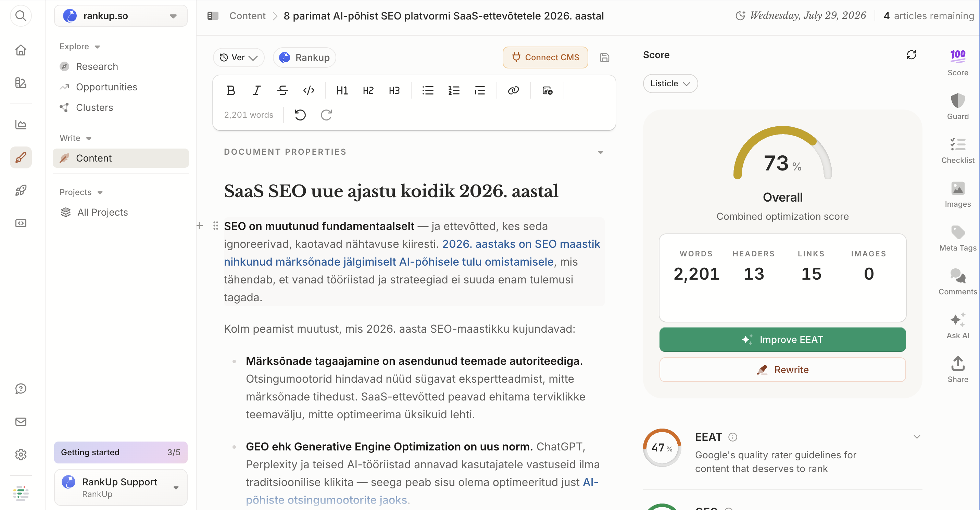Open the Meta Tags panel
This screenshot has width=980, height=510.
(x=957, y=238)
